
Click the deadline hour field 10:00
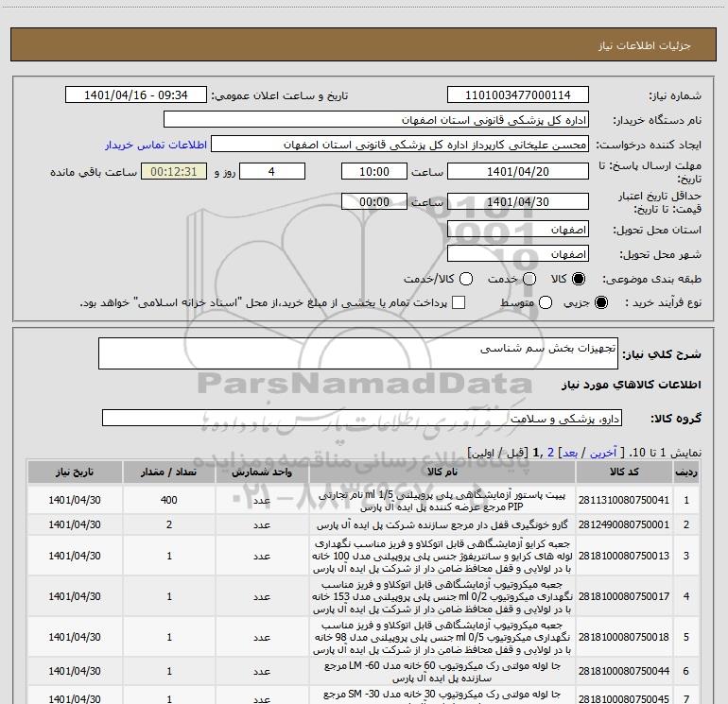(x=374, y=171)
